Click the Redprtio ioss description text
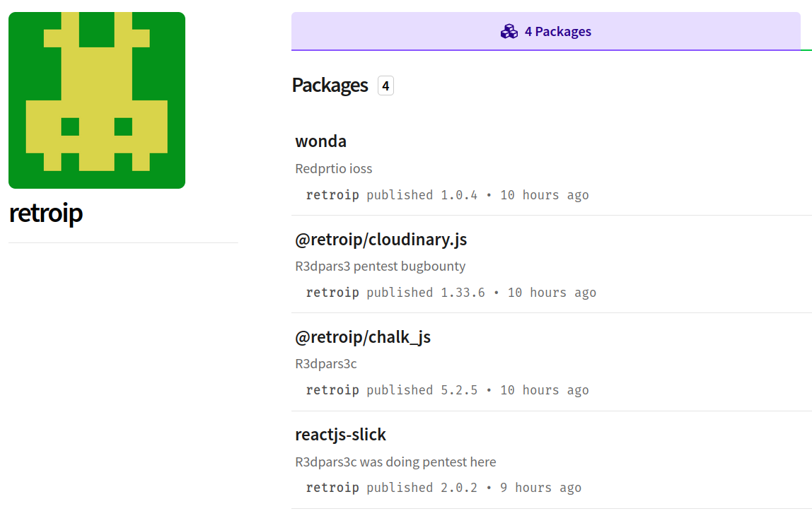812x516 pixels. point(333,168)
